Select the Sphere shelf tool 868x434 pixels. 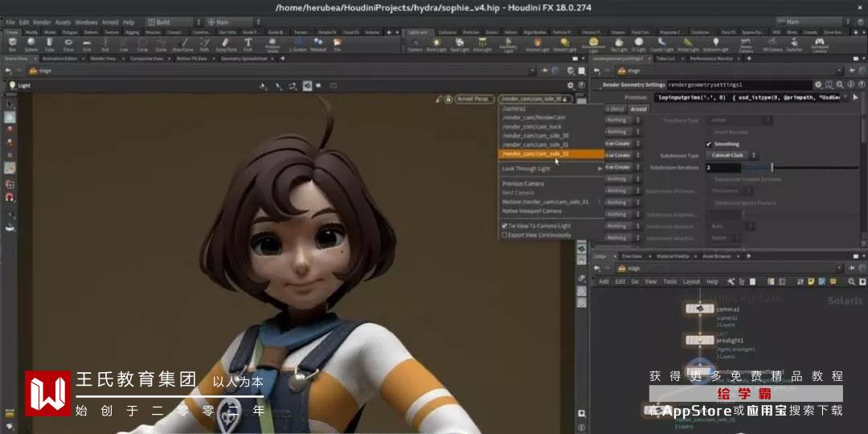click(x=31, y=43)
